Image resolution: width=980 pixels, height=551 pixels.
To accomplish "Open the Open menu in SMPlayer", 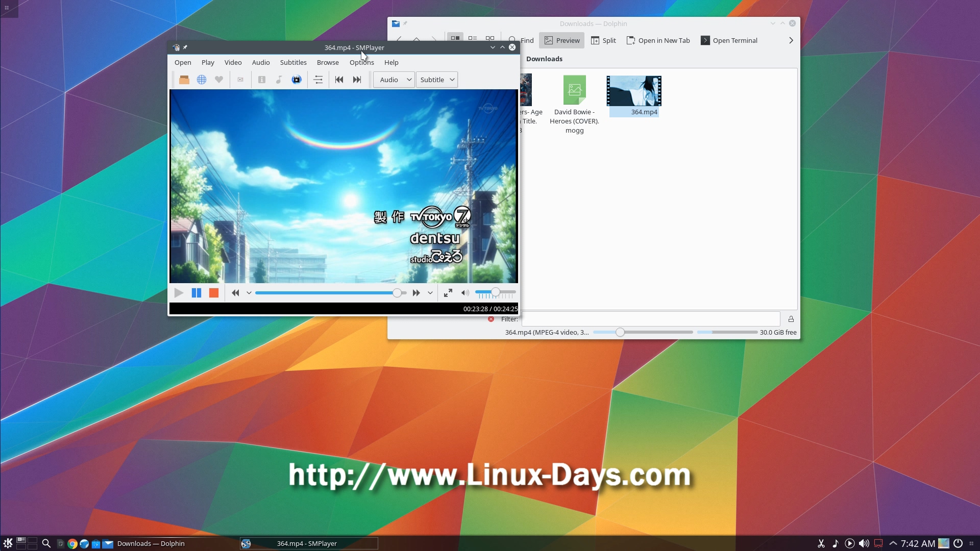I will tap(183, 62).
